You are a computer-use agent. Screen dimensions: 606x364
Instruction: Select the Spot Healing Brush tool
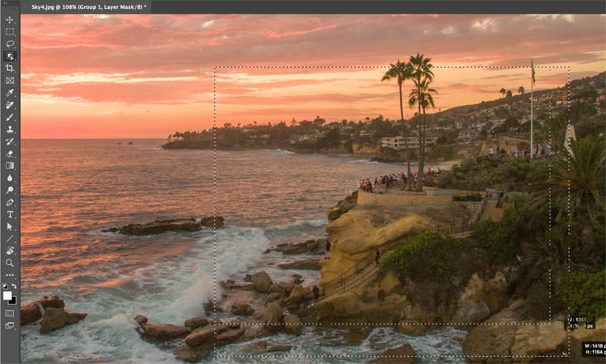pyautogui.click(x=10, y=105)
